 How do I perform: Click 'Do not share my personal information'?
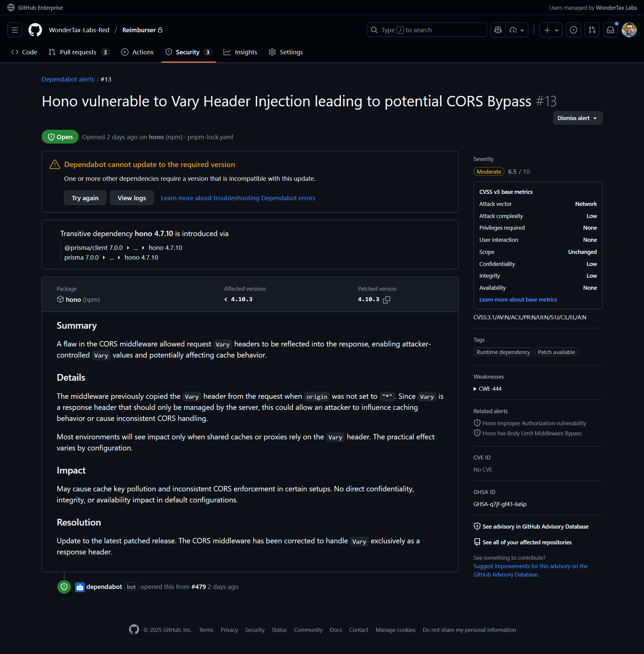pyautogui.click(x=469, y=630)
